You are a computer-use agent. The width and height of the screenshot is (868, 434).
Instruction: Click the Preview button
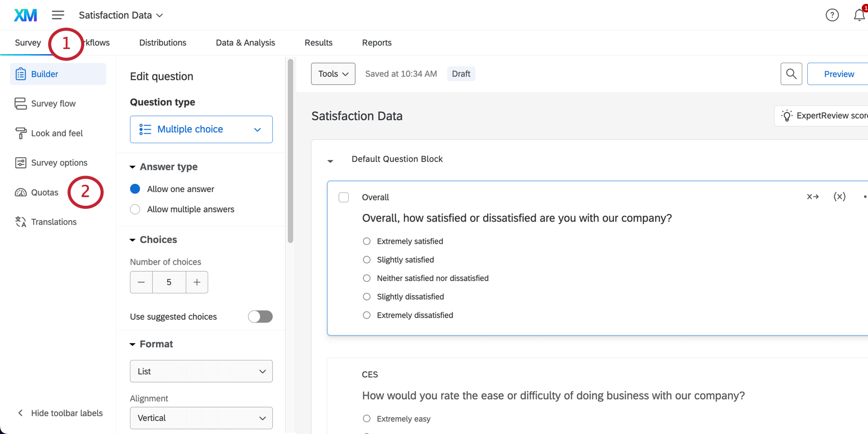pos(838,74)
